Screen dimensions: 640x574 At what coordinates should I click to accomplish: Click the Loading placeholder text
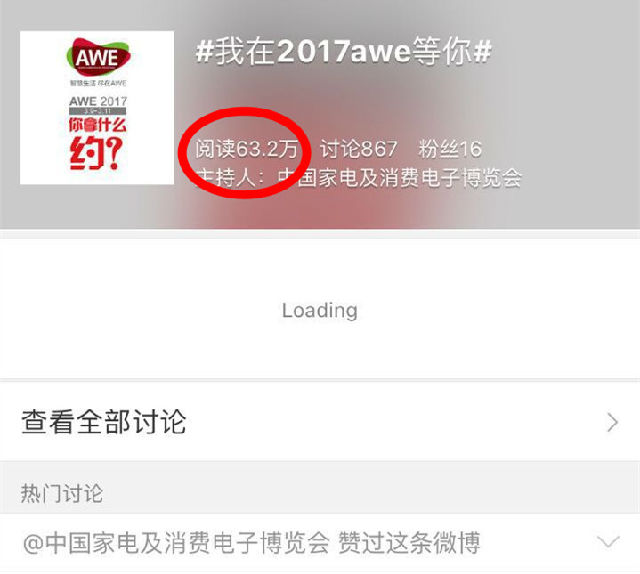coord(320,311)
